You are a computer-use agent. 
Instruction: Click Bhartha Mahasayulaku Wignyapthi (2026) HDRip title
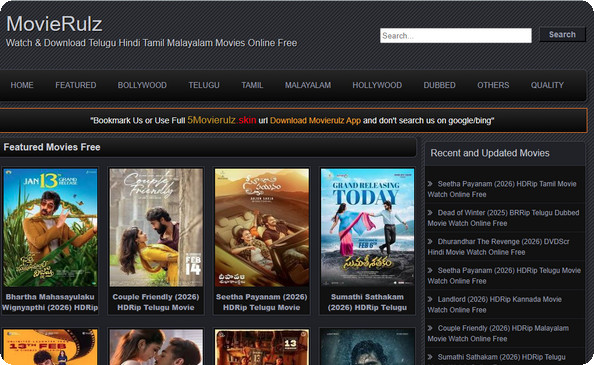(50, 302)
